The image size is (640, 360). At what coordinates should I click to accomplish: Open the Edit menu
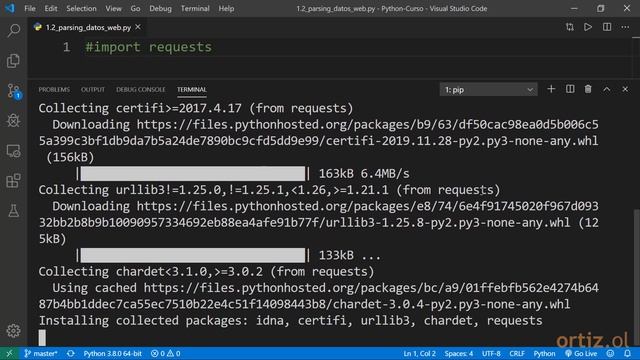(x=51, y=8)
